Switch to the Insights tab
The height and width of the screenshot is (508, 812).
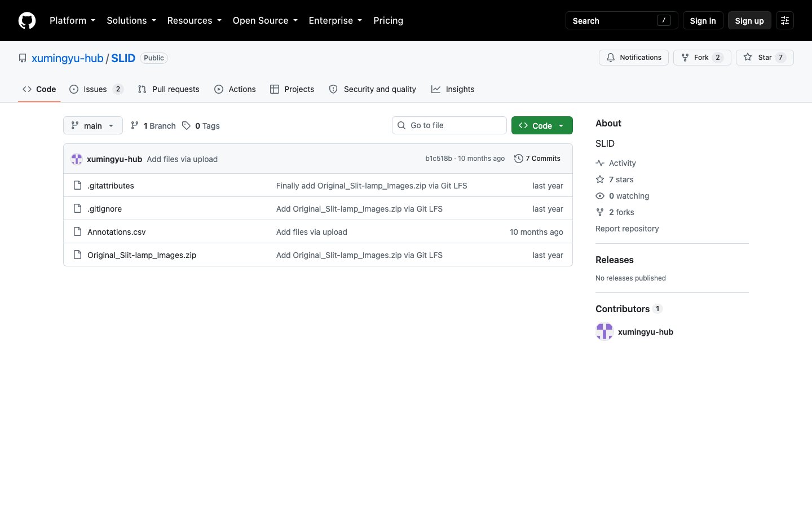click(x=453, y=89)
